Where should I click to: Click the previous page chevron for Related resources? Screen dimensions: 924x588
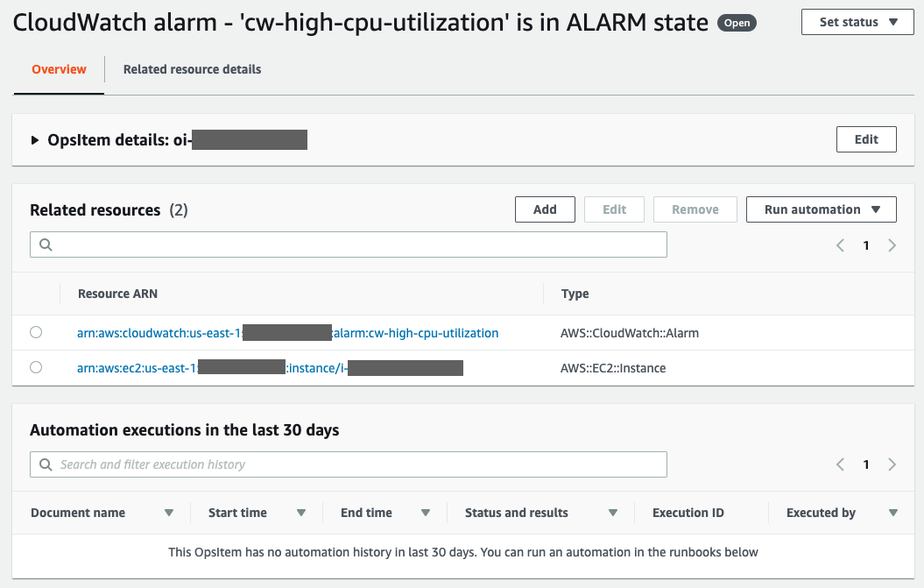[x=840, y=245]
